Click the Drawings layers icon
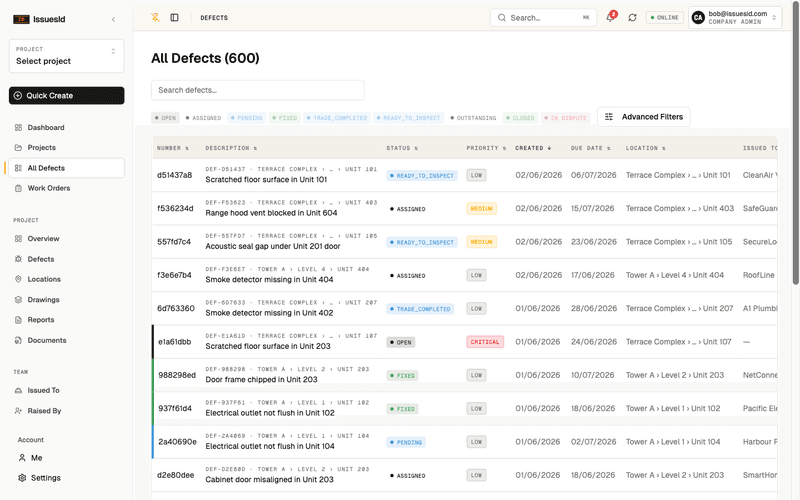800x500 pixels. click(x=18, y=299)
